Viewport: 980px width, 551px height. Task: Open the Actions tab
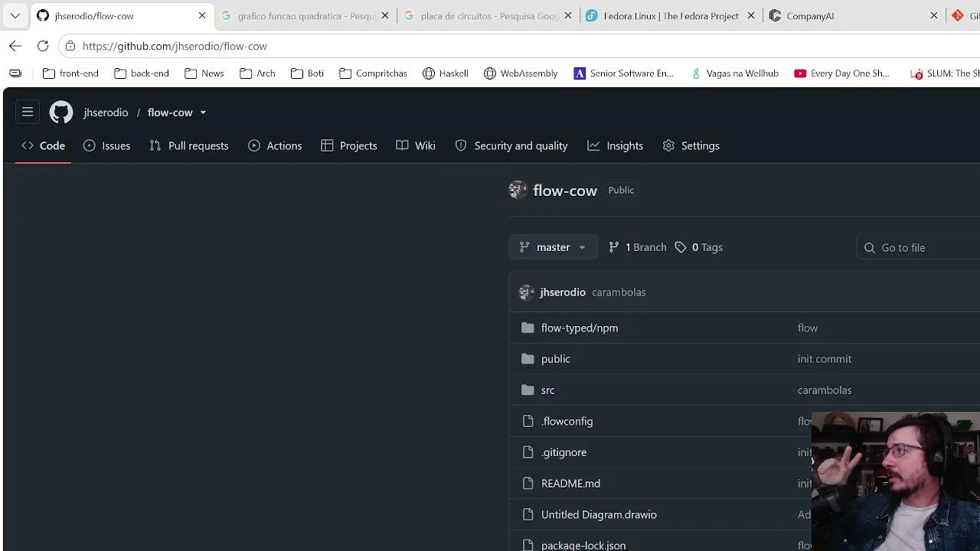(276, 145)
